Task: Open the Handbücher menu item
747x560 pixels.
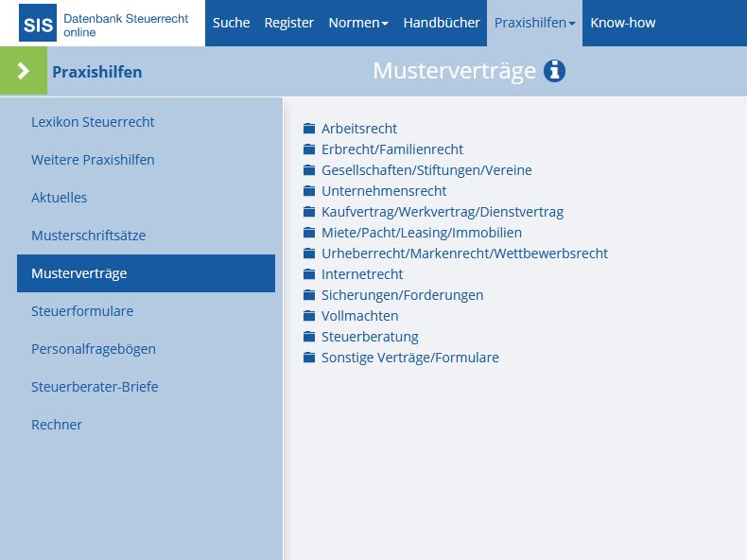Action: coord(442,23)
